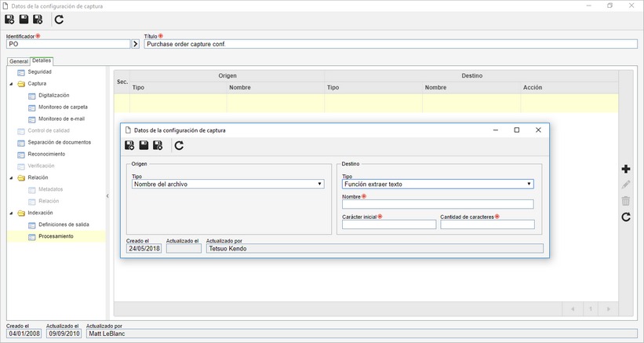Click the Relación folder icon

click(21, 178)
